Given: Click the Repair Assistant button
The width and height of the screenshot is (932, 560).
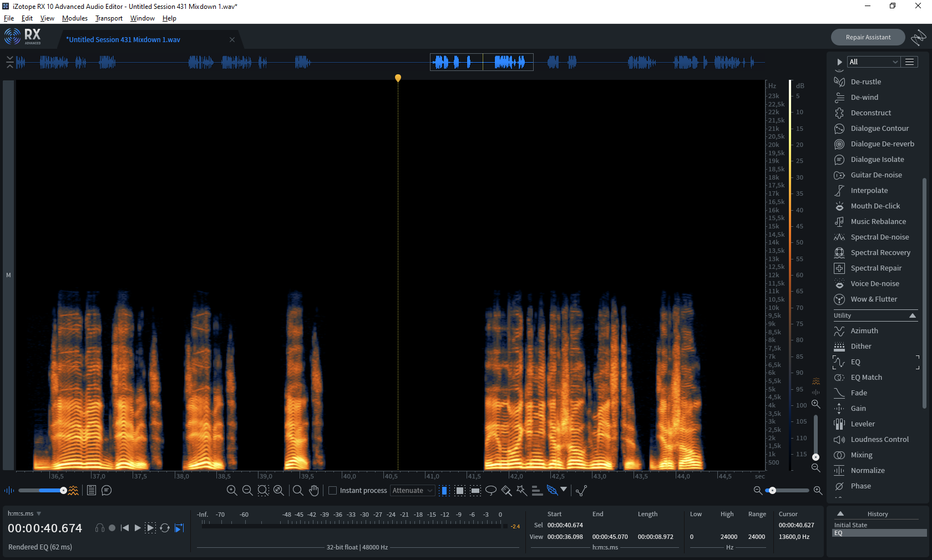Looking at the screenshot, I should (868, 37).
